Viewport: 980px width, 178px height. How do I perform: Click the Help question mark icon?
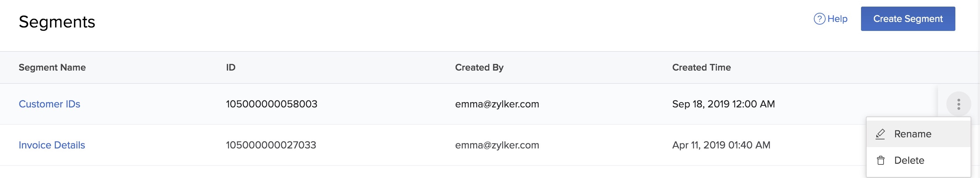click(819, 19)
